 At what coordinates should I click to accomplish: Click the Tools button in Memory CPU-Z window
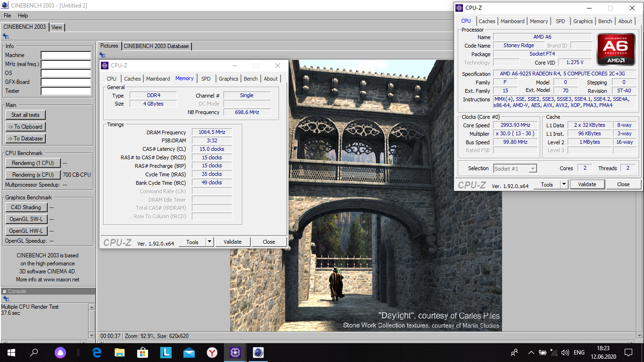point(192,242)
